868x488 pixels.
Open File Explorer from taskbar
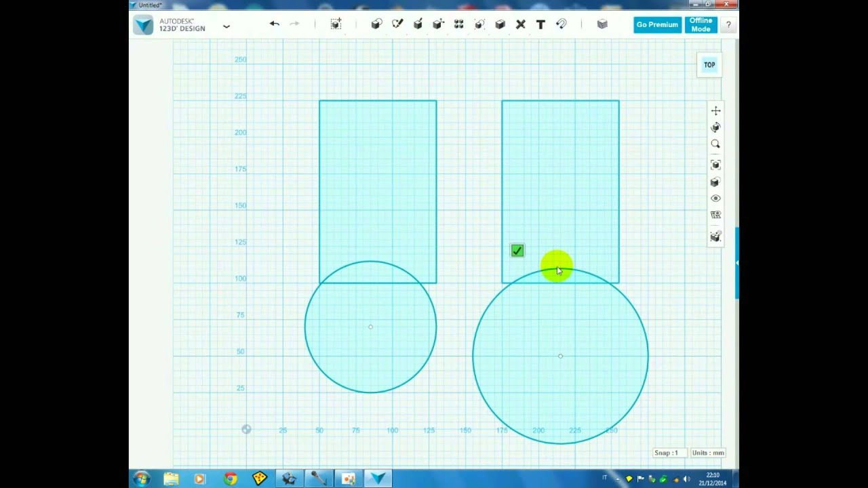click(171, 479)
